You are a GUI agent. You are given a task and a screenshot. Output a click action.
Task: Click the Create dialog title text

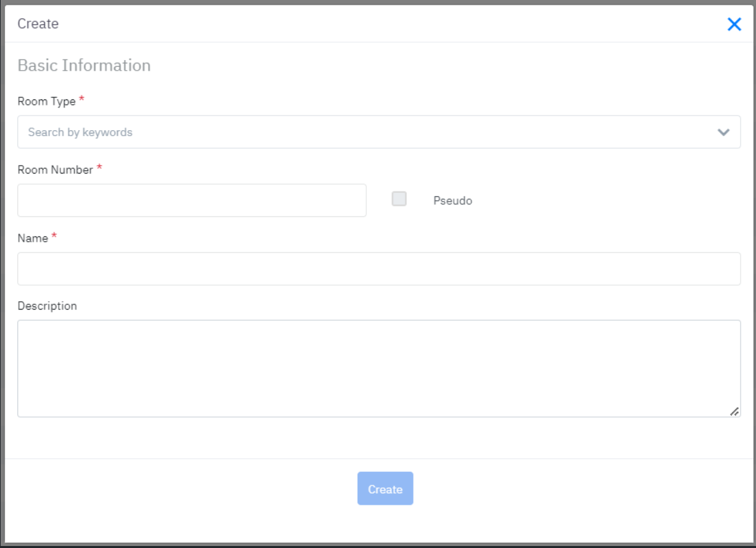click(38, 24)
